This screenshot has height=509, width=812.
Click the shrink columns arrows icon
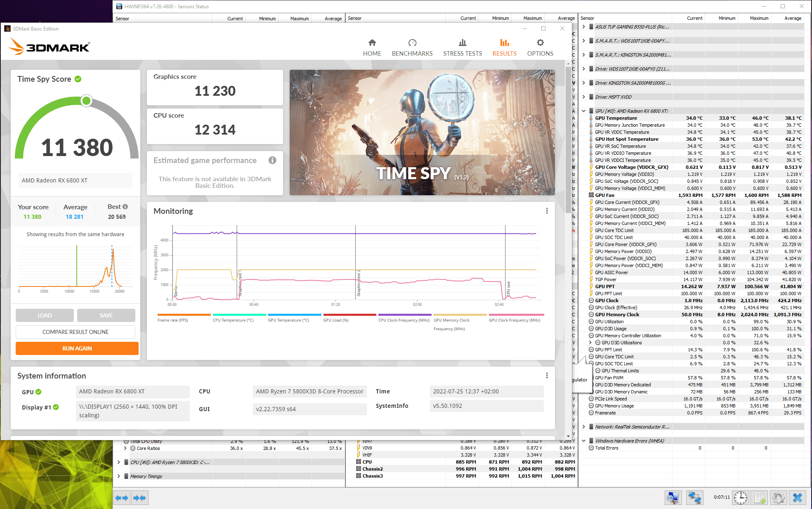139,498
